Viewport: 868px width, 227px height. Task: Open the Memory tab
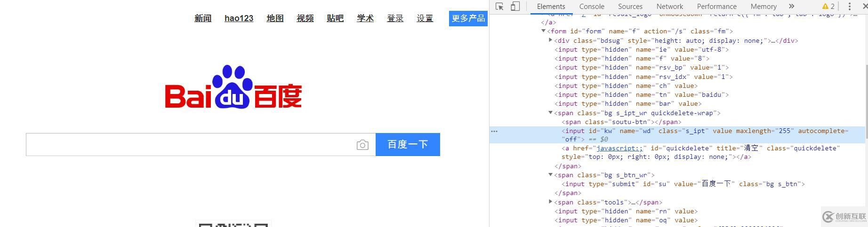(764, 7)
